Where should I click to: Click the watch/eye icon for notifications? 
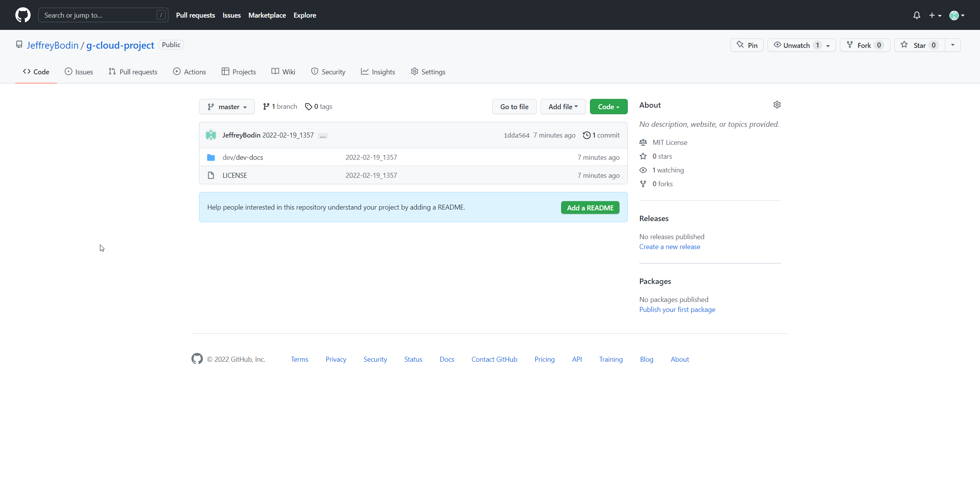point(777,45)
